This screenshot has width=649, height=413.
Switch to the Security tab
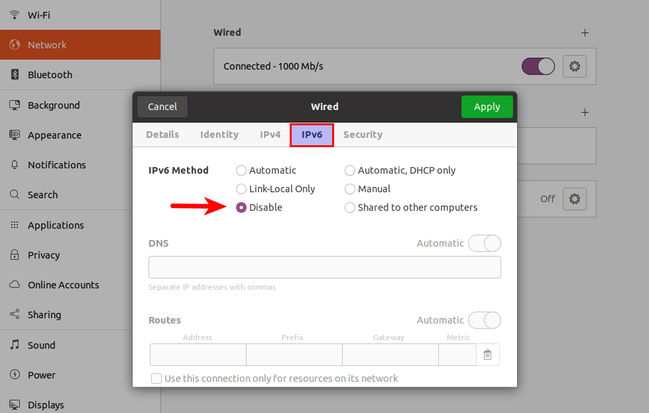tap(362, 134)
